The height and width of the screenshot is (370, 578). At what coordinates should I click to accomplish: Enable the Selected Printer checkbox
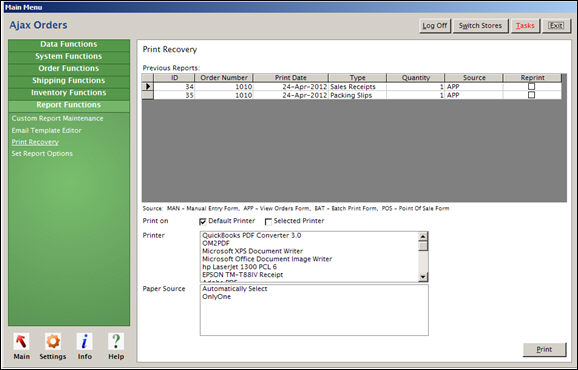[x=268, y=221]
